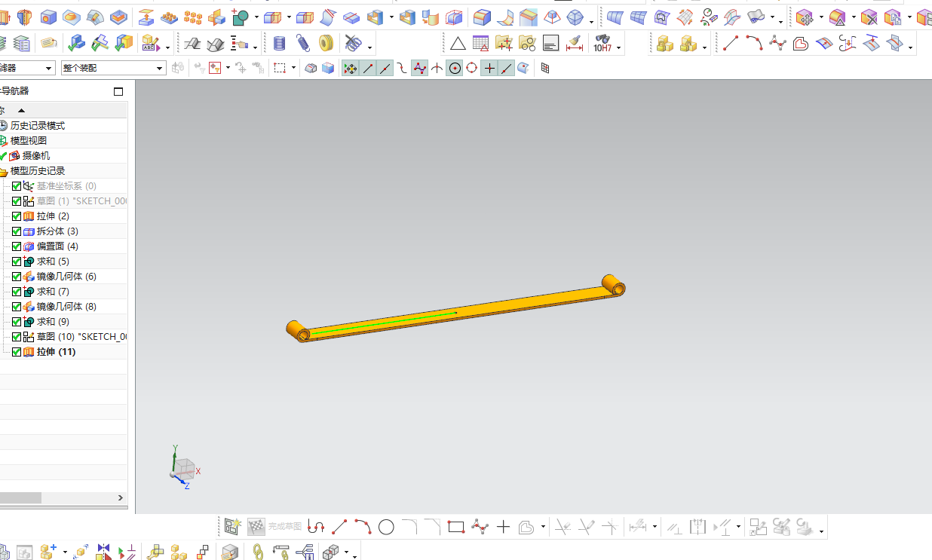Select the edge blend icon

point(482,17)
